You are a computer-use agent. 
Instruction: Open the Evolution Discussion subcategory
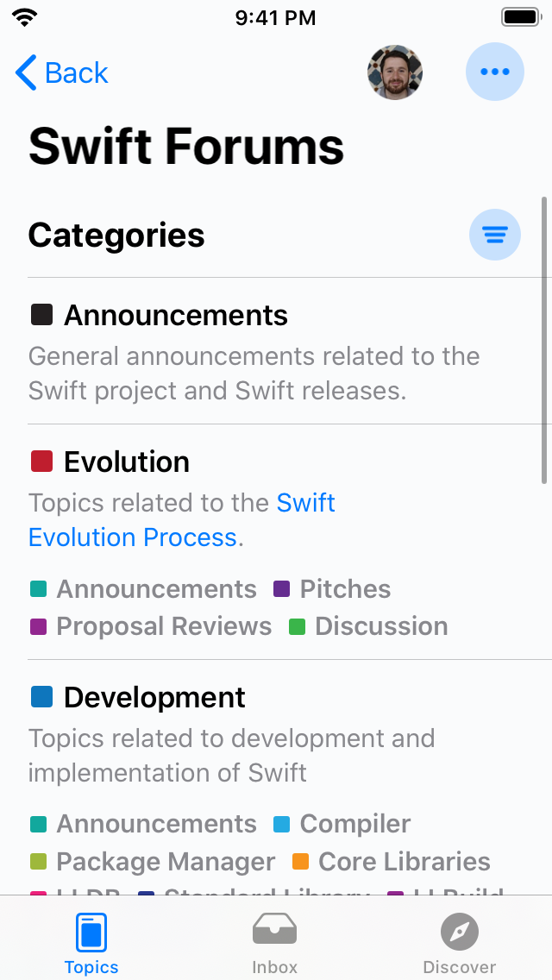(x=380, y=626)
